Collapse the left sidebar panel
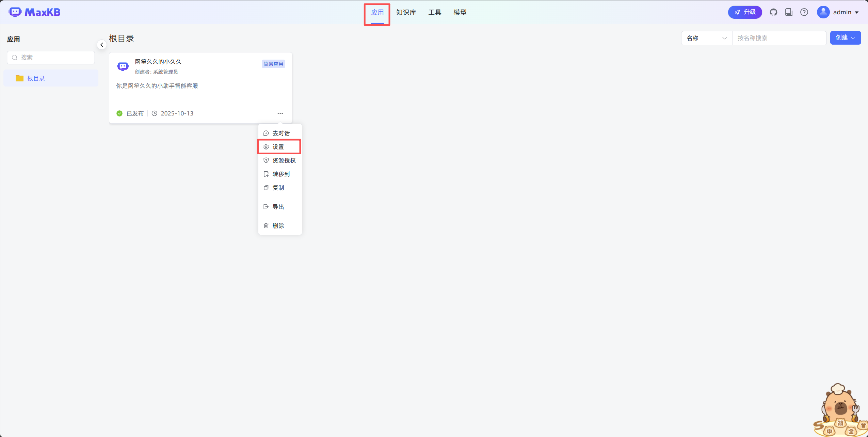Viewport: 868px width, 437px height. point(101,45)
